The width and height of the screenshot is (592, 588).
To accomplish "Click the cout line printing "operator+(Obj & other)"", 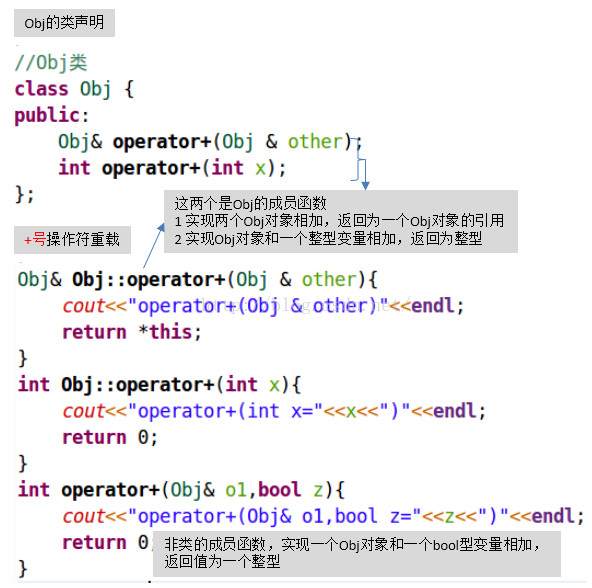I will (263, 306).
